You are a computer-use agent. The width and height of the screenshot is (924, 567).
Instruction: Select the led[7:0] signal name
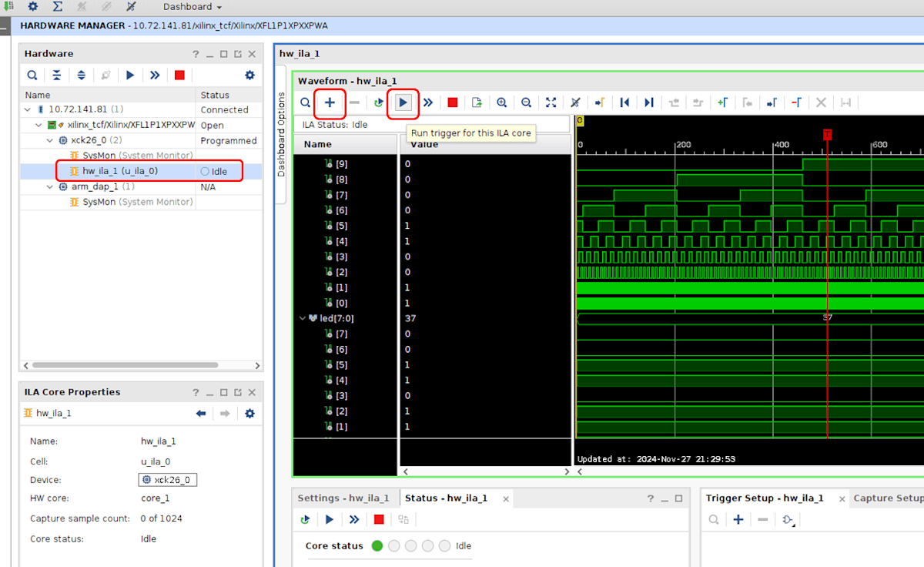tap(337, 318)
